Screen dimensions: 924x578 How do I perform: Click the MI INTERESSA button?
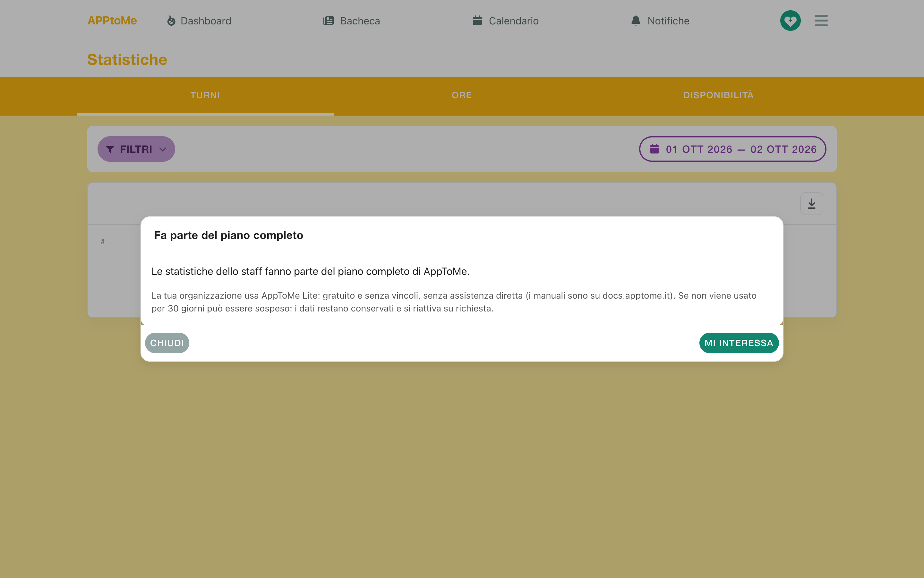739,343
